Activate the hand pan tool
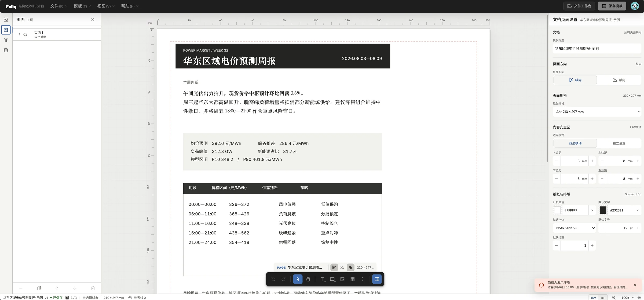Image resolution: width=644 pixels, height=300 pixels. tap(308, 279)
